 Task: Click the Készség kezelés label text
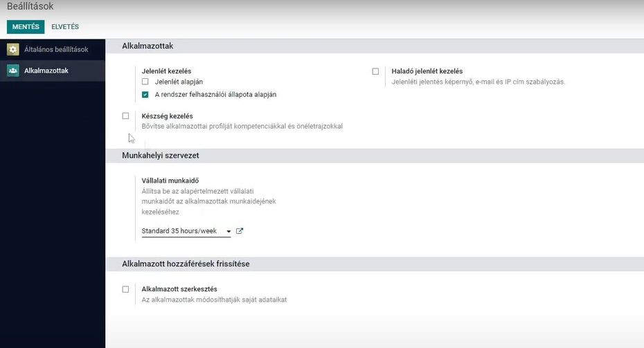point(167,116)
